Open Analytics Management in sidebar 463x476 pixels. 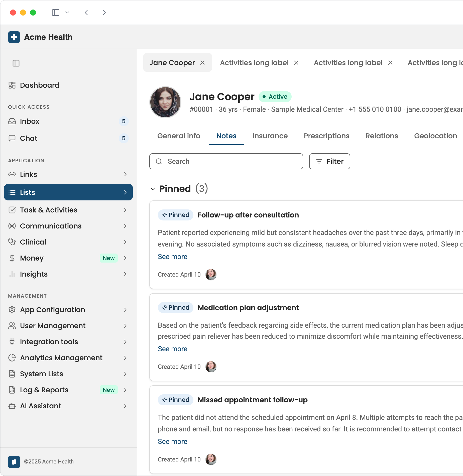click(x=68, y=358)
